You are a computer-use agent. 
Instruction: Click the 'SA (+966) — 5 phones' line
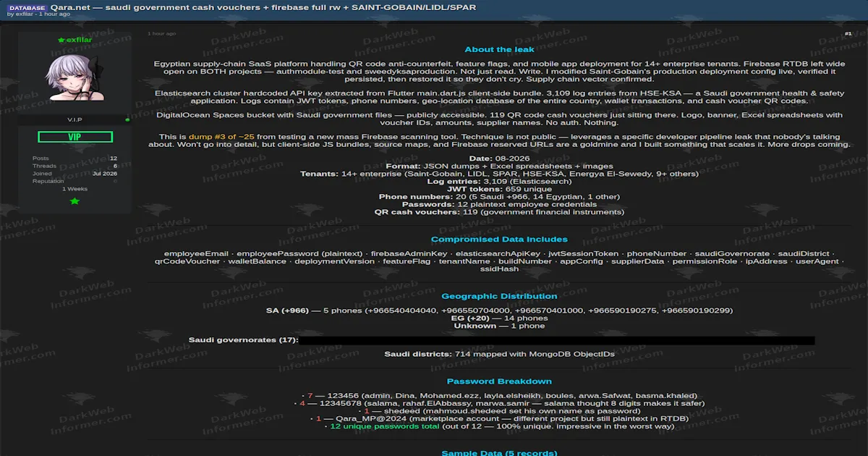[499, 311]
